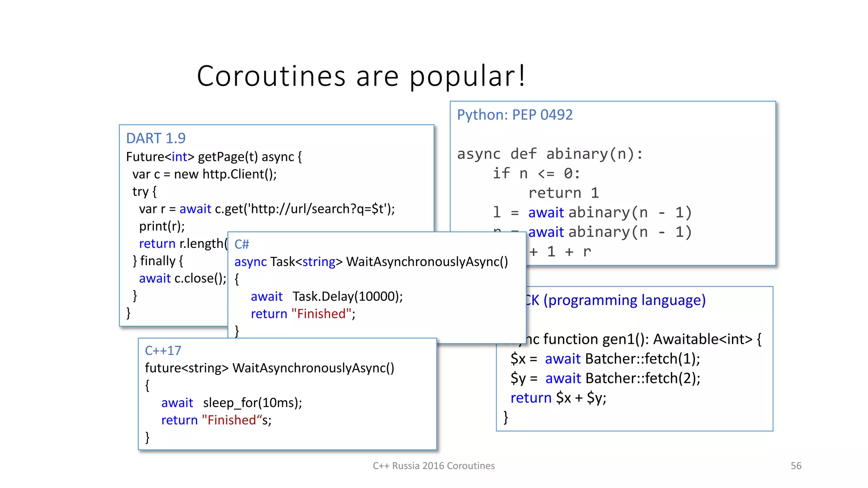The height and width of the screenshot is (488, 868).
Task: Click 'await Task.Delay(10000);' line
Action: [327, 297]
